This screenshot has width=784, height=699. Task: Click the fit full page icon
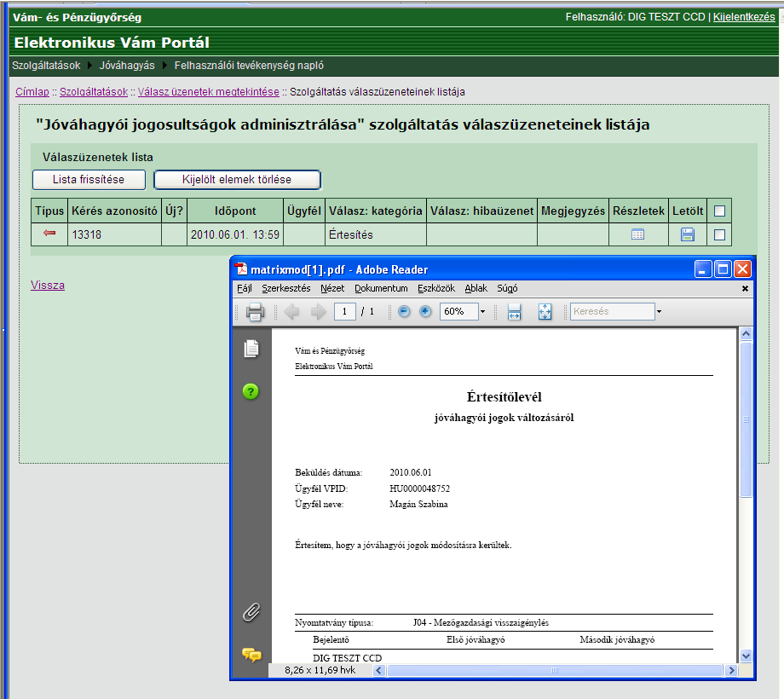pyautogui.click(x=545, y=311)
